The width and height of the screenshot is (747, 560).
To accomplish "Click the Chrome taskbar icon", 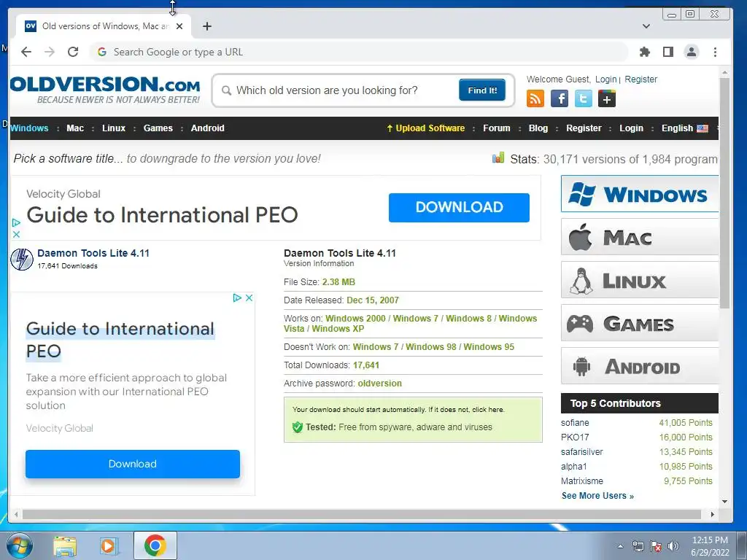I will [x=155, y=545].
